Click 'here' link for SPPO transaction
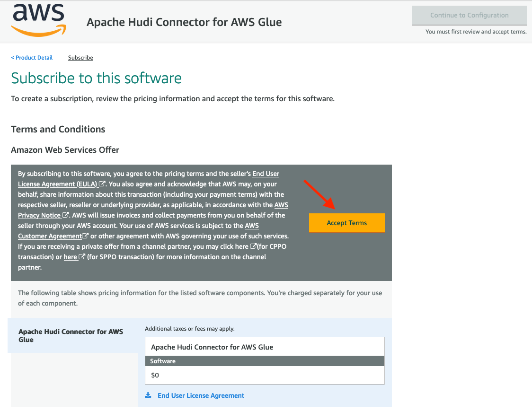 tap(70, 257)
